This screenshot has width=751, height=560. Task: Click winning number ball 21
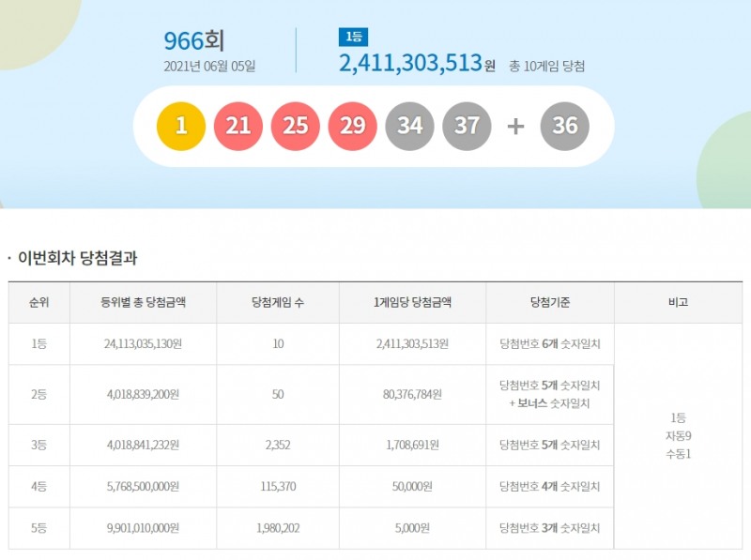239,124
